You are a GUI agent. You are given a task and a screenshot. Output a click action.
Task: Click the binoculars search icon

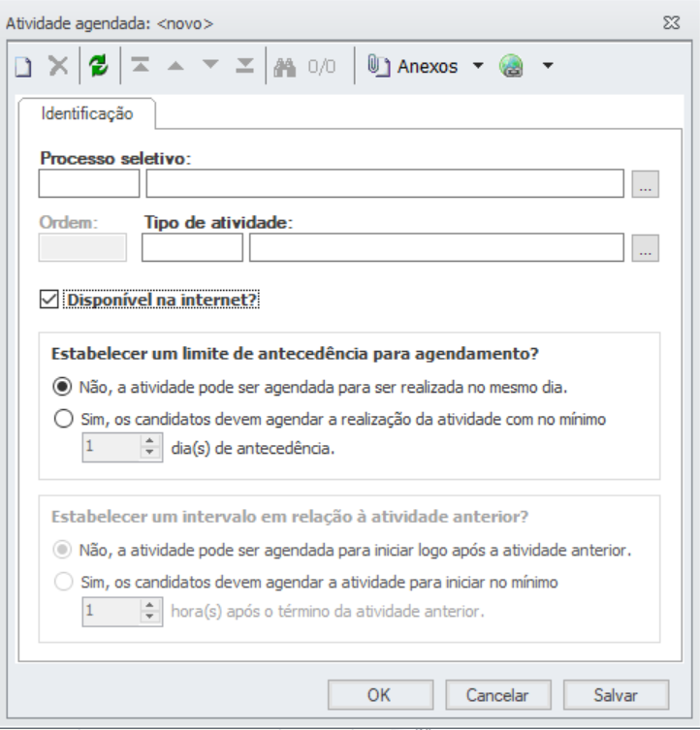pyautogui.click(x=285, y=67)
